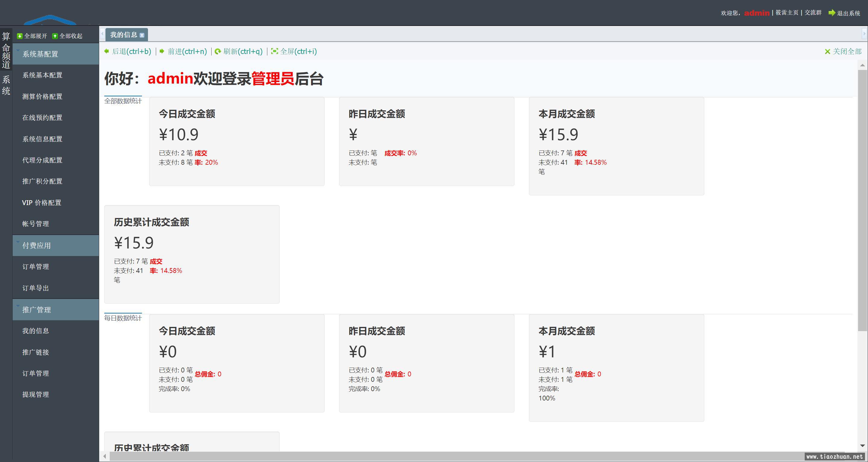Click the 100% completion rate text
Image resolution: width=868 pixels, height=462 pixels.
tap(547, 398)
